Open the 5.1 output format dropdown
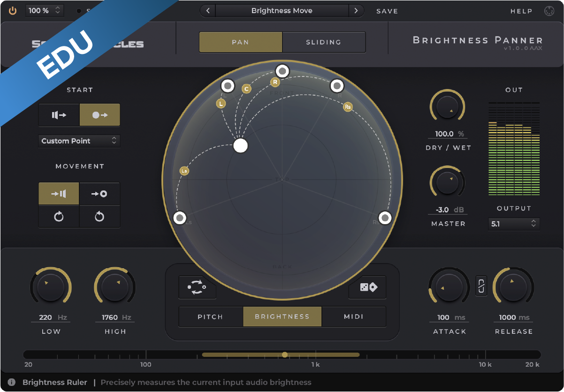Screen dimensions: 564x392 pos(513,224)
